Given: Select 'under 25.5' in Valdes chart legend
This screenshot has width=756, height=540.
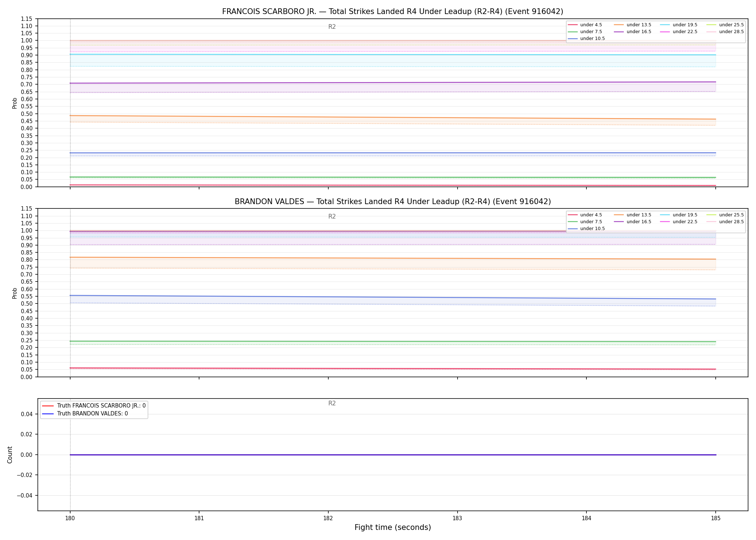Looking at the screenshot, I should (725, 215).
